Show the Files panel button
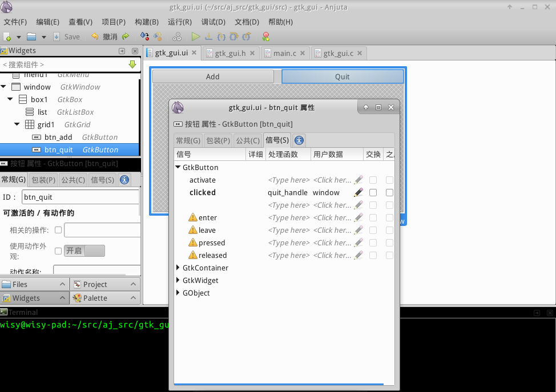 pyautogui.click(x=34, y=284)
